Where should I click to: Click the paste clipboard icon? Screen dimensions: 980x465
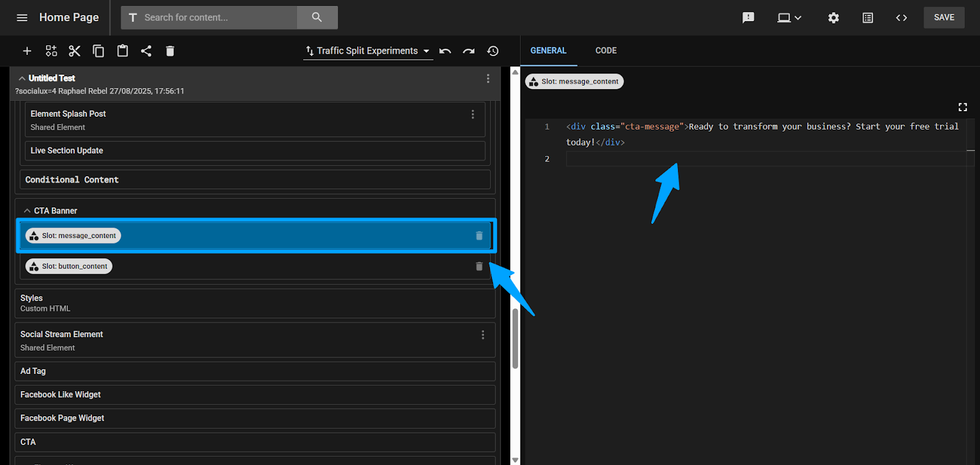click(122, 51)
